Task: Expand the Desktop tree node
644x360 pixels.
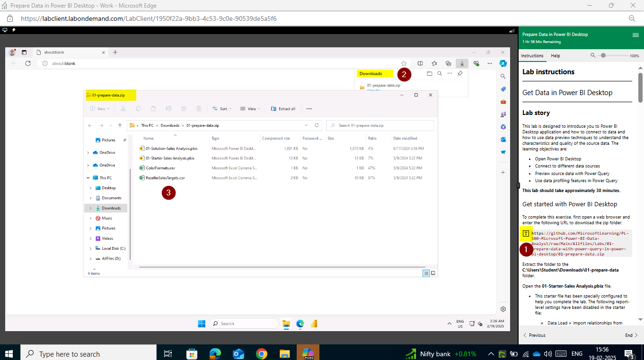Action: point(91,188)
